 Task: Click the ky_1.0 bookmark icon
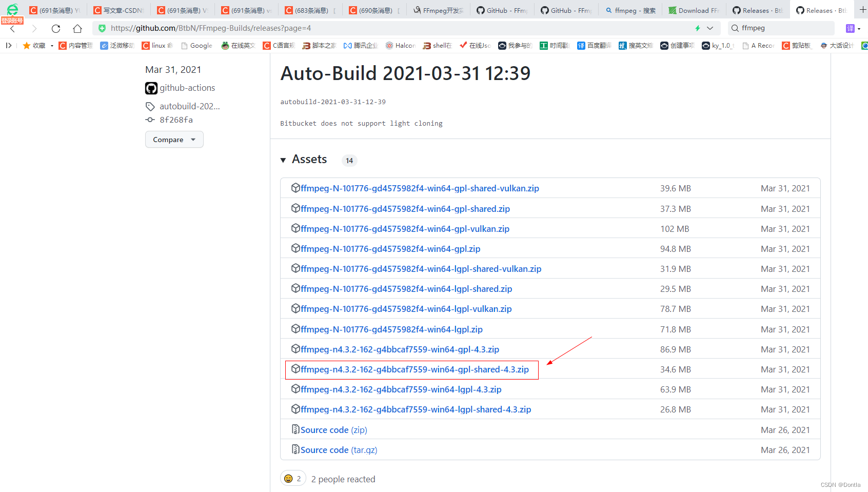point(706,46)
